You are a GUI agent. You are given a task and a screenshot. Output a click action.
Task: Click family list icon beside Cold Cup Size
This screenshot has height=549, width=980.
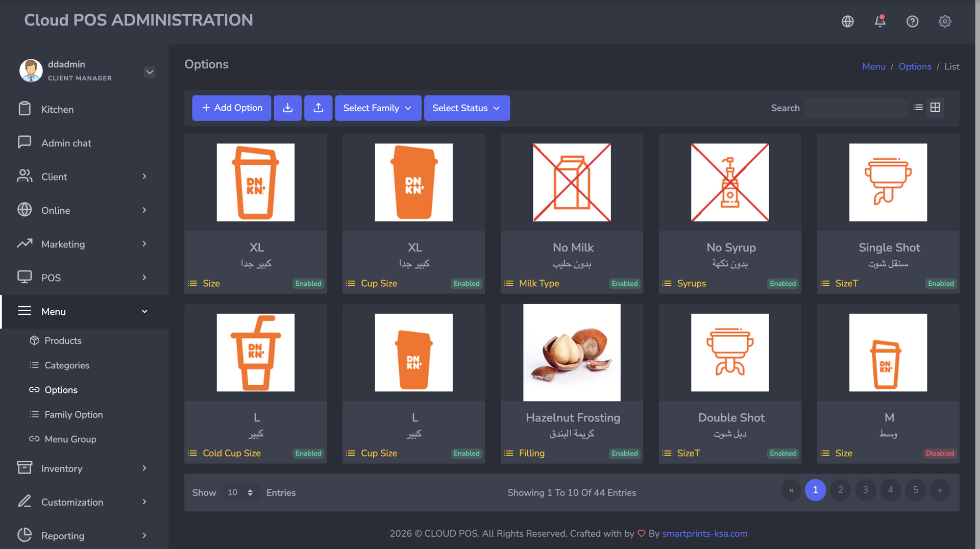pos(192,453)
